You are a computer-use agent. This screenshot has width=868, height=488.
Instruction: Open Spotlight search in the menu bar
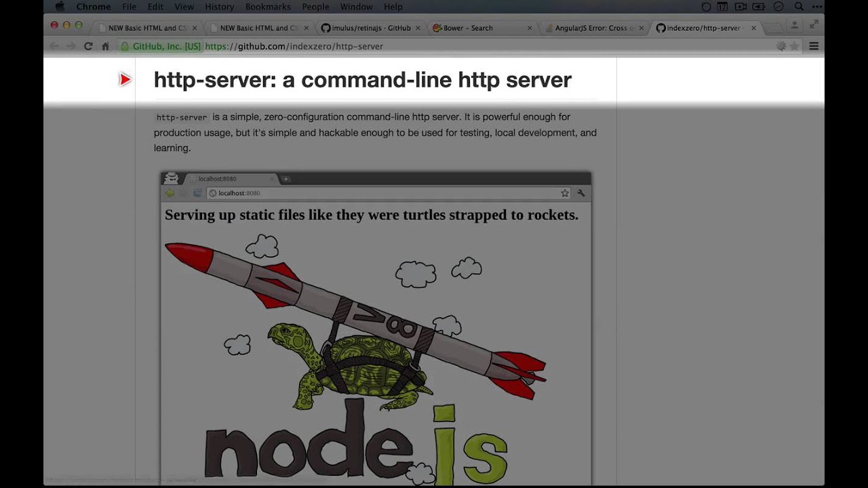click(799, 7)
